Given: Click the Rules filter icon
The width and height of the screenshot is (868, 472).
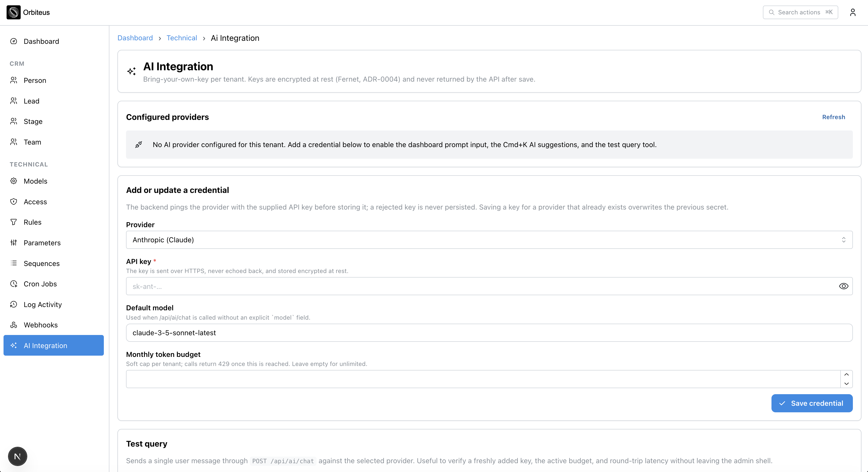Looking at the screenshot, I should pyautogui.click(x=14, y=222).
